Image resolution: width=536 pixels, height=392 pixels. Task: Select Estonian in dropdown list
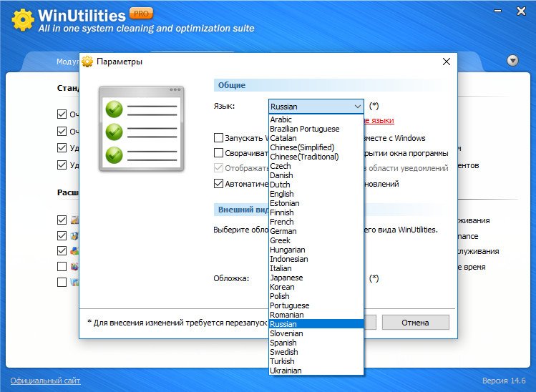coord(316,203)
